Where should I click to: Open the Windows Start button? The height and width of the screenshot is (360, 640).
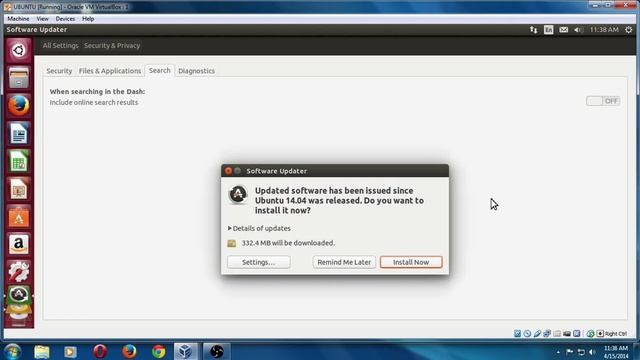tap(13, 351)
